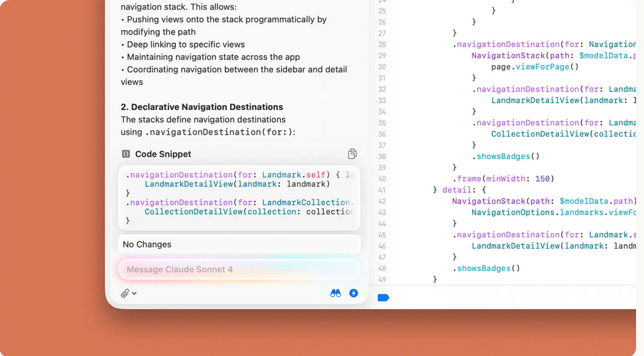Click line number 48 in the gutter

tap(381, 268)
